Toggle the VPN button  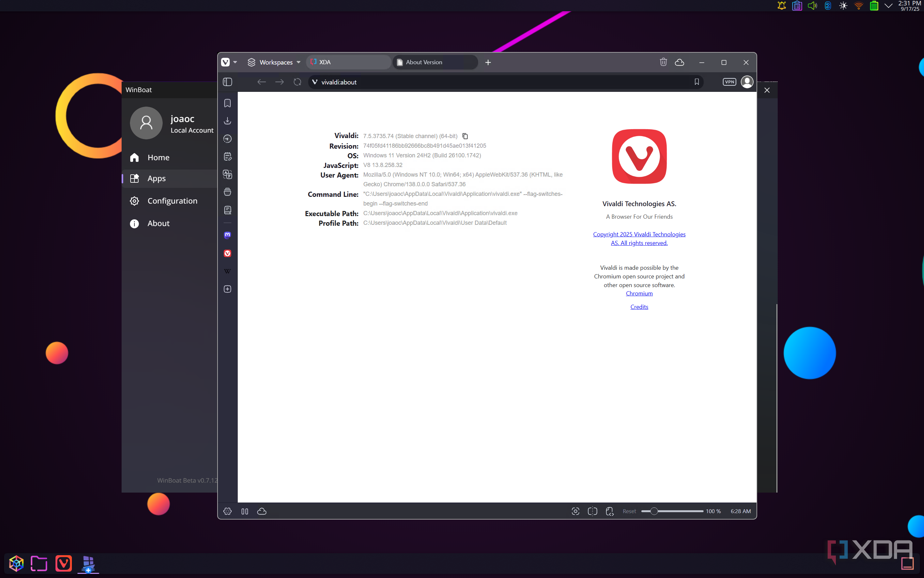coord(729,82)
